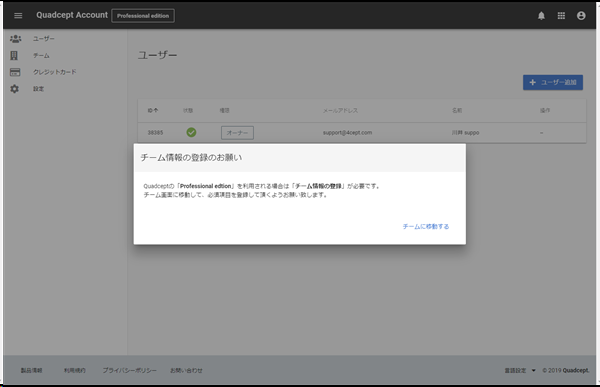Select チーム in the sidebar

coord(41,56)
